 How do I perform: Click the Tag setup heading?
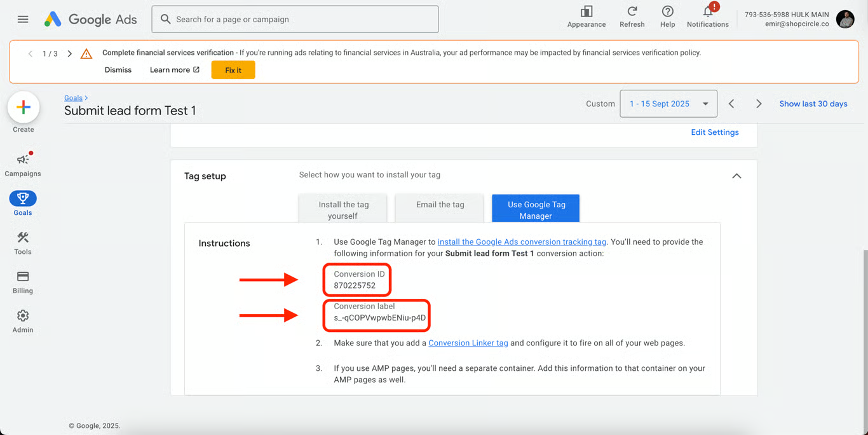pos(205,176)
